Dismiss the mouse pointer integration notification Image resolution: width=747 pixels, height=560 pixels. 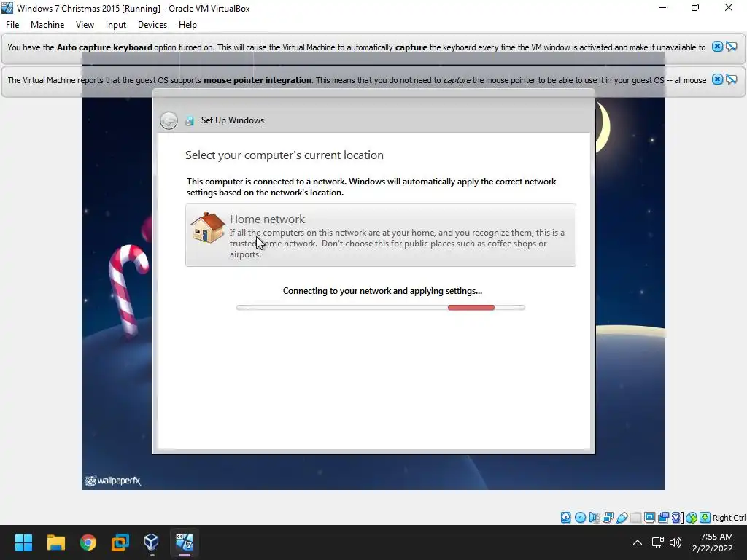717,79
